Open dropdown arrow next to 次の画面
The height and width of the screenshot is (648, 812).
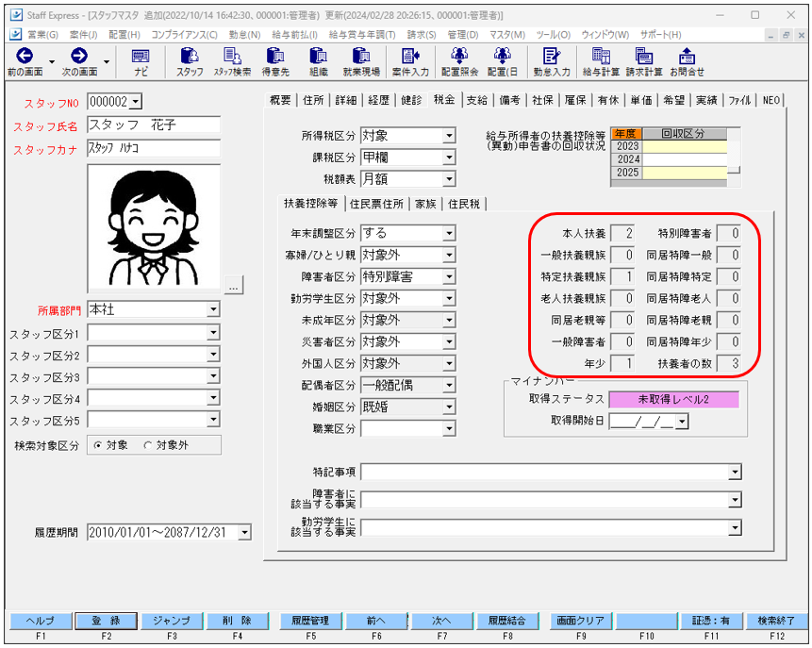[x=107, y=61]
